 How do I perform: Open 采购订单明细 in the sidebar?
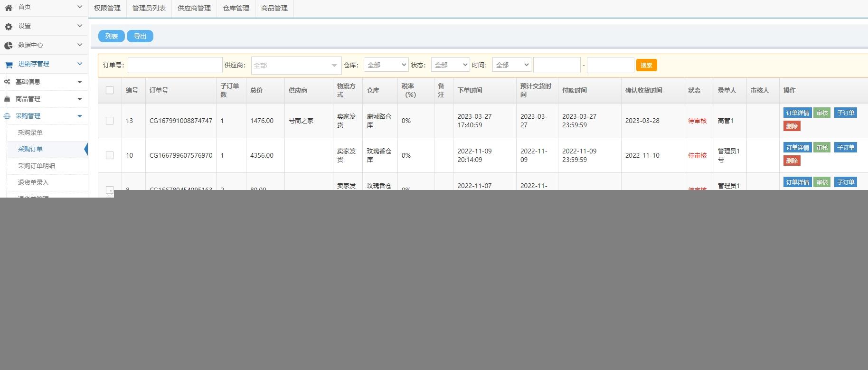point(37,166)
